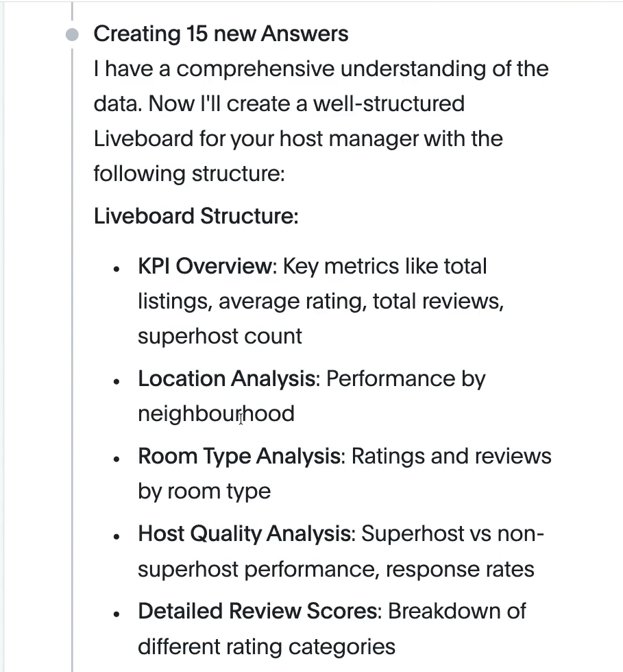Click the bullet dot before Host Quality Analysis

118,535
